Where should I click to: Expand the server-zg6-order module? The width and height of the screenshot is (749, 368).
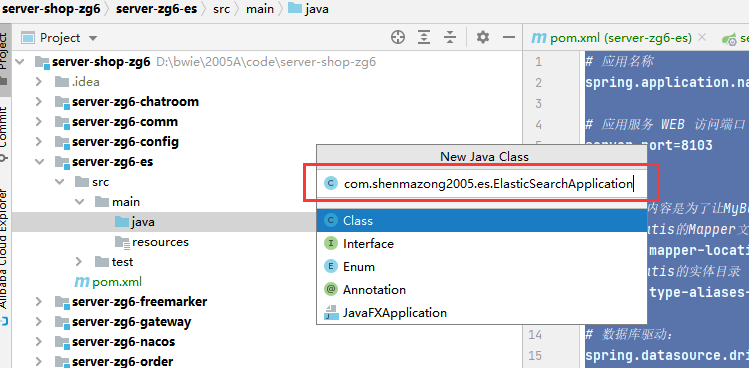click(39, 362)
